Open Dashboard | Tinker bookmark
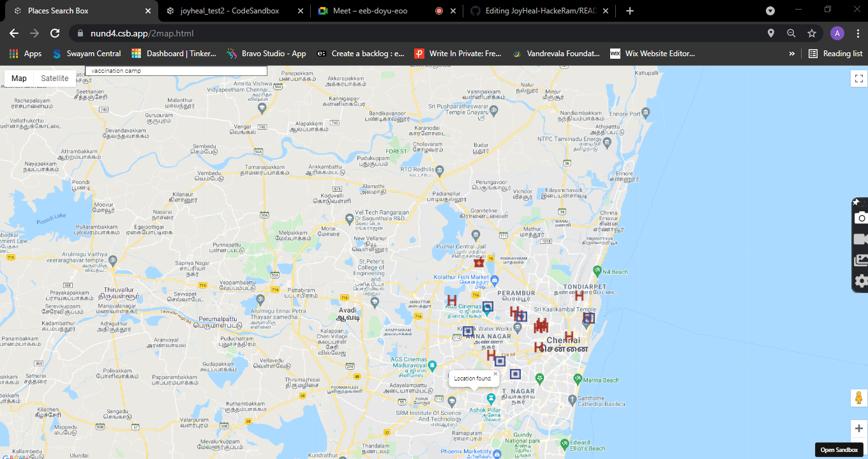 pos(174,54)
